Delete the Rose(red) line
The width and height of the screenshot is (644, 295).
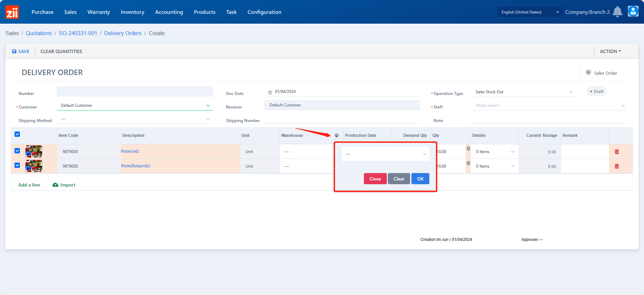pyautogui.click(x=617, y=152)
